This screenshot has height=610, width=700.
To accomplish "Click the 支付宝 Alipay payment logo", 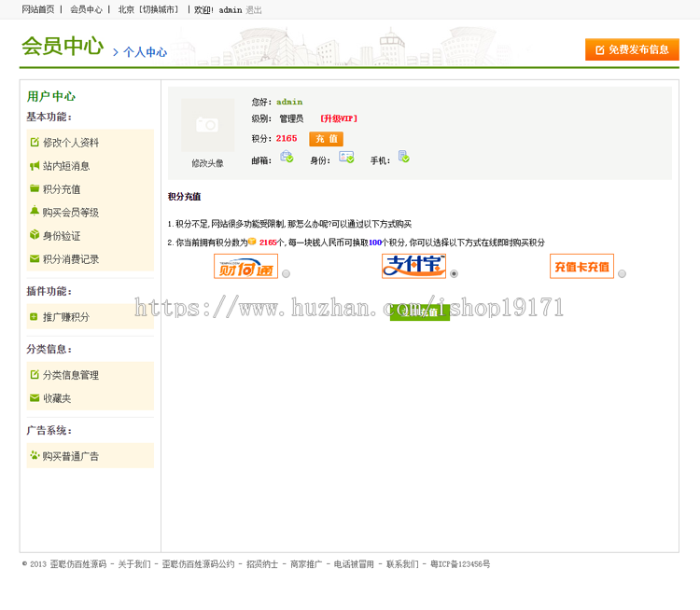I will [x=413, y=266].
